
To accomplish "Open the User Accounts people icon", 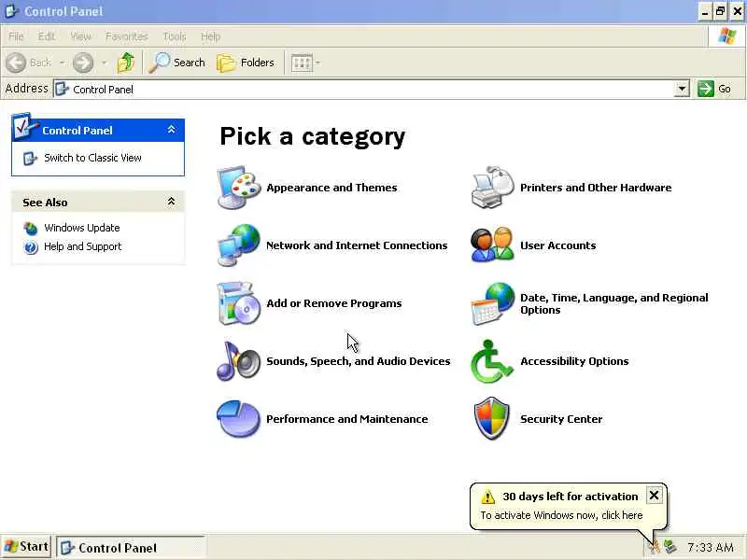I will 493,245.
